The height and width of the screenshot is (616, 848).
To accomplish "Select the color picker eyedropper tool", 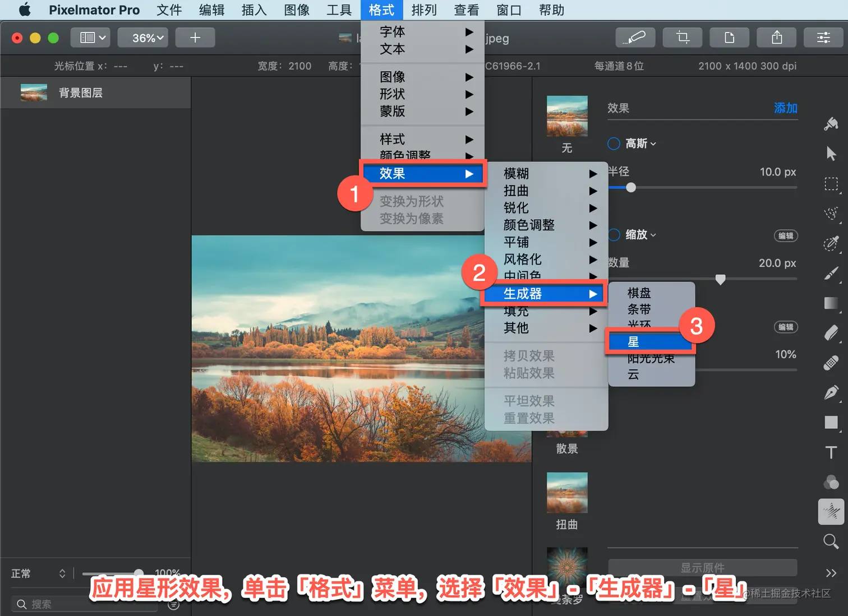I will point(831,243).
